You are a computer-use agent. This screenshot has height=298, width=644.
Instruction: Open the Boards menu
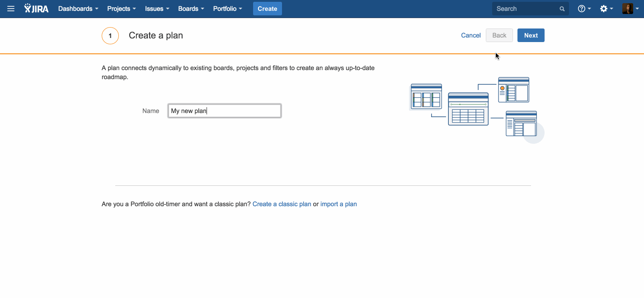[191, 9]
